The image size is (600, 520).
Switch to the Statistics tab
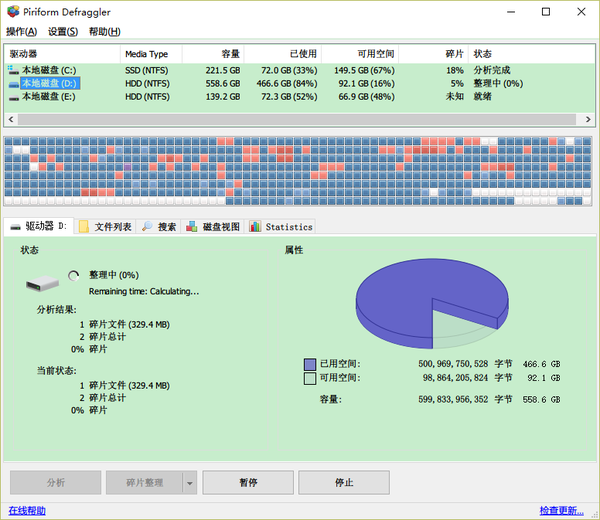(281, 227)
